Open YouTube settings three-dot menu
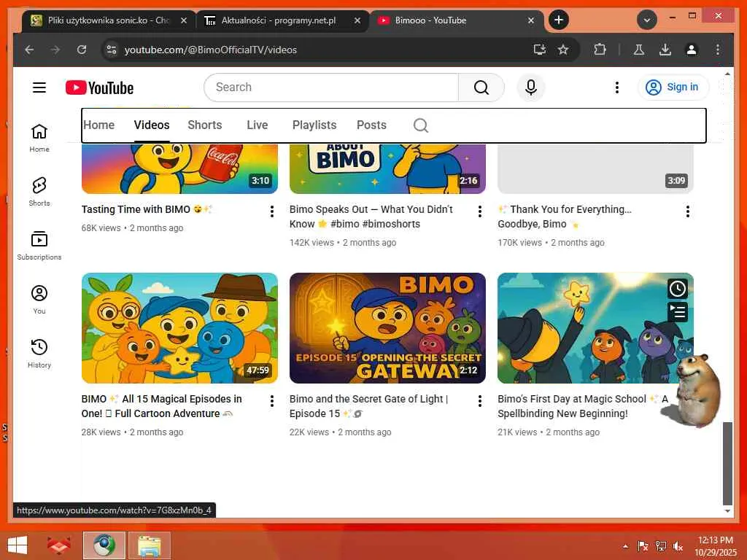The height and width of the screenshot is (560, 747). pyautogui.click(x=617, y=87)
